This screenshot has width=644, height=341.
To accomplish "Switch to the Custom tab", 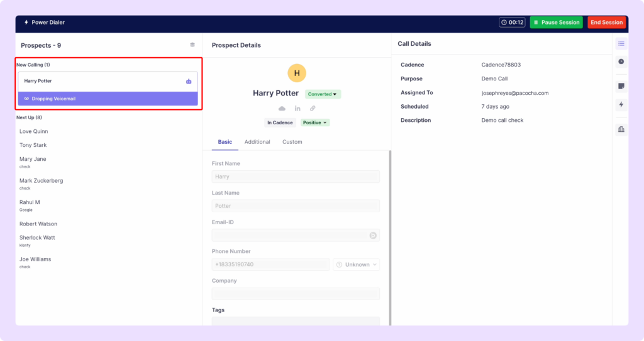I will point(292,142).
